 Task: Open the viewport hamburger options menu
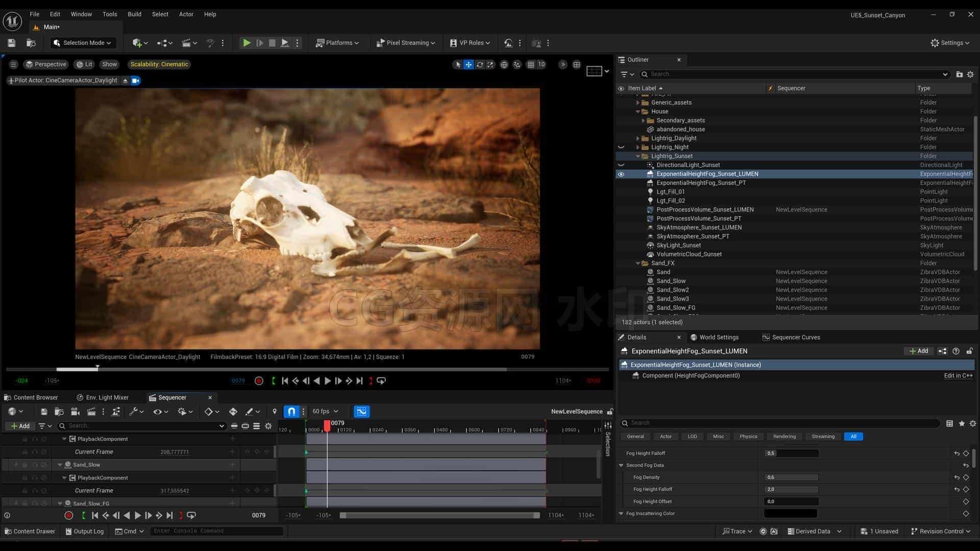point(14,65)
